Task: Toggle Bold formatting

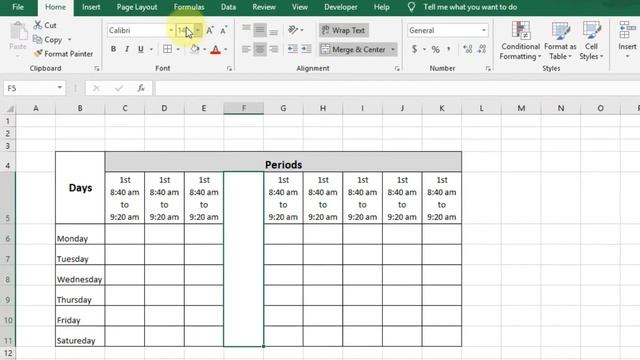Action: pyautogui.click(x=113, y=49)
